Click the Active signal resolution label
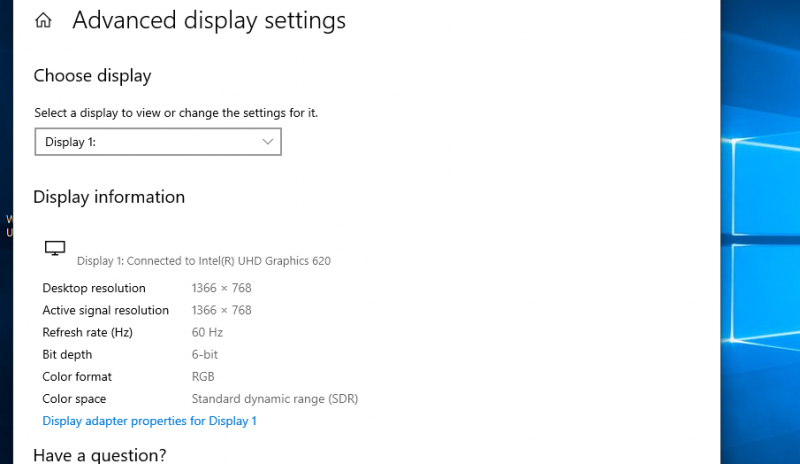 105,310
